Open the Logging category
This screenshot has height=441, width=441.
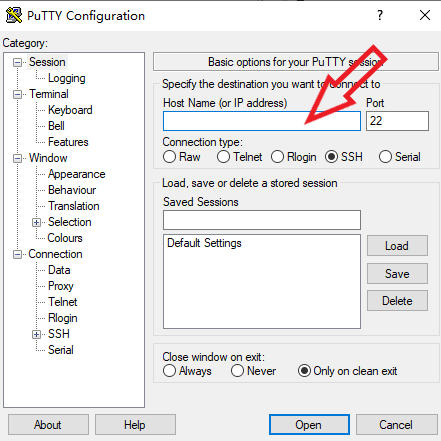67,78
